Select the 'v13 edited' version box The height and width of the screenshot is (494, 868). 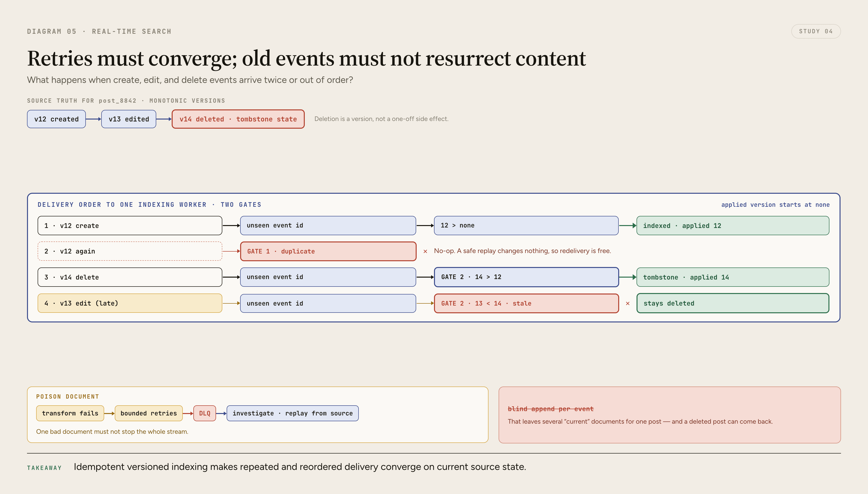pyautogui.click(x=129, y=119)
